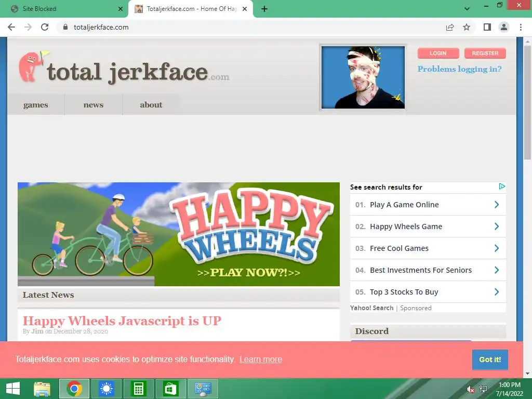Click the page vertical scrollbar thumb
Image resolution: width=532 pixels, height=399 pixels.
(x=527, y=102)
